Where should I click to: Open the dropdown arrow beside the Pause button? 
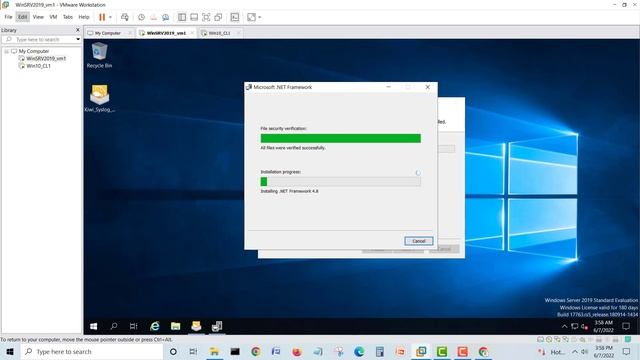coord(110,17)
